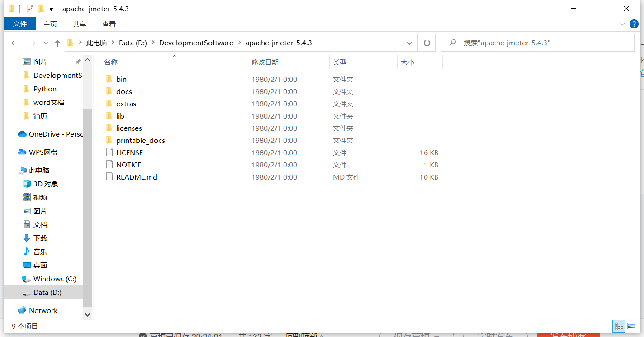Click the 16 KB size of LICENSE
Image resolution: width=644 pixels, height=337 pixels.
tap(429, 152)
